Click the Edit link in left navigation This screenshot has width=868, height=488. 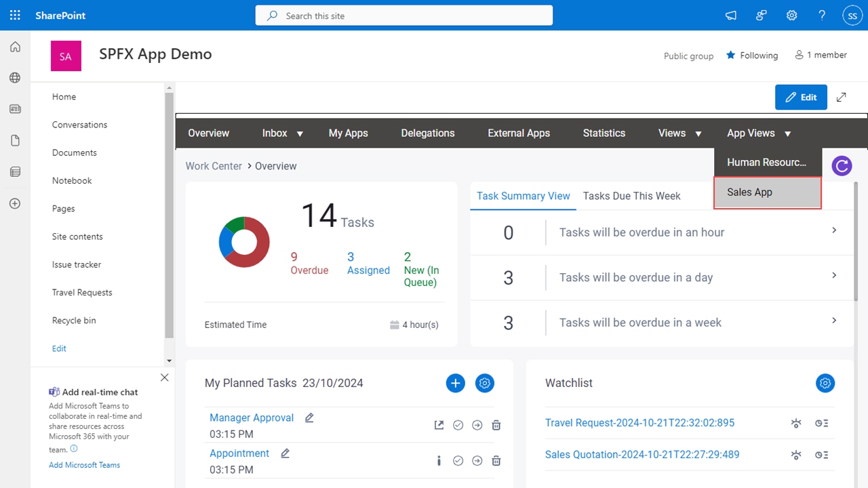tap(59, 348)
